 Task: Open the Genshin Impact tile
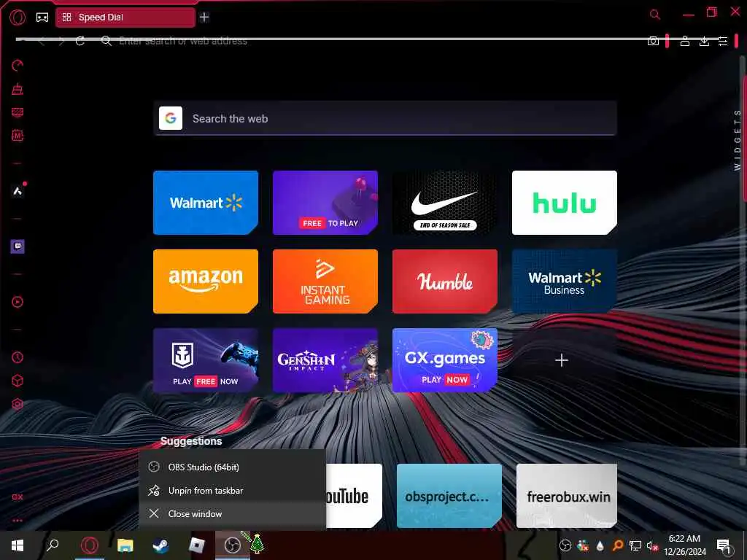pos(325,360)
